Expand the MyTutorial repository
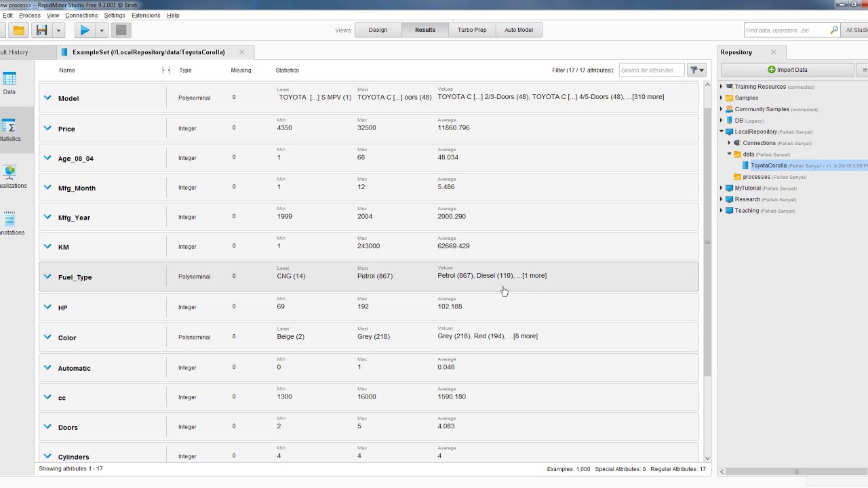Screen dimensions: 868x488 click(722, 188)
